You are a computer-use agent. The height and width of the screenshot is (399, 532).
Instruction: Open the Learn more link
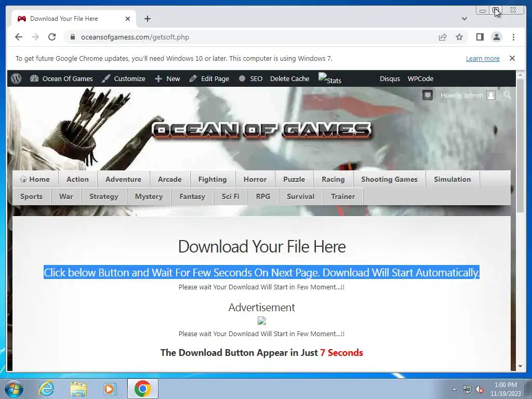pyautogui.click(x=483, y=58)
